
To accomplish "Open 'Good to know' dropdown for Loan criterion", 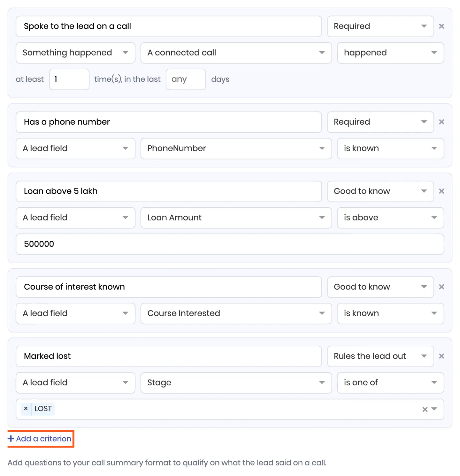I will tap(380, 191).
